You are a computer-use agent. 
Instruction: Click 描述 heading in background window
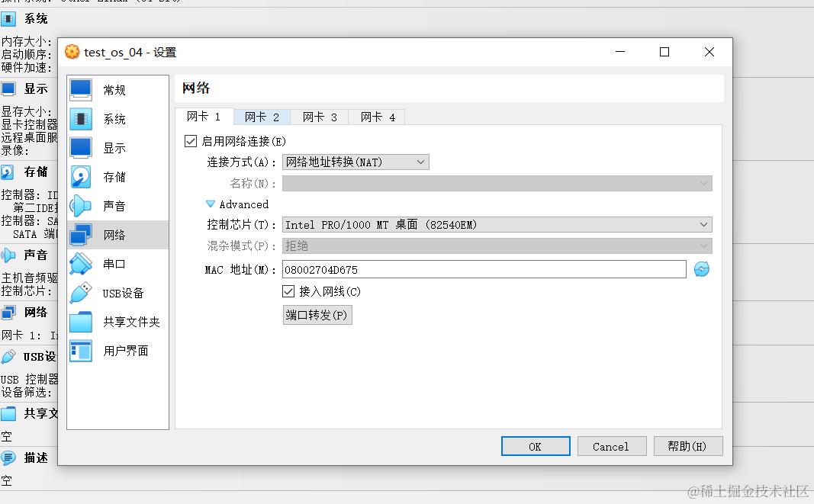pos(36,457)
